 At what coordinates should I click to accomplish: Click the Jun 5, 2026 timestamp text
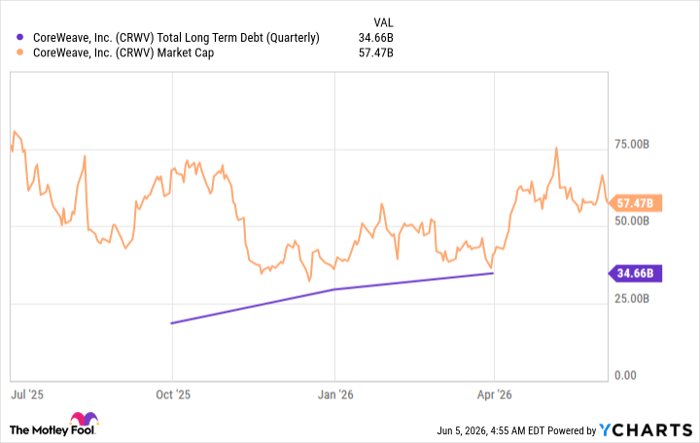(491, 430)
